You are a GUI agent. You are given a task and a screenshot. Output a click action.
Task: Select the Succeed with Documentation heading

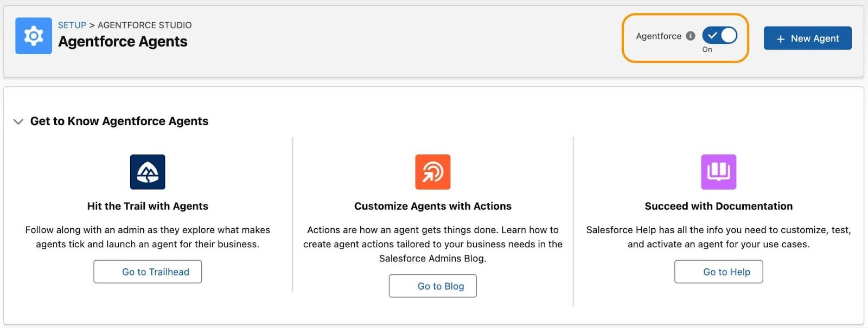pos(719,206)
